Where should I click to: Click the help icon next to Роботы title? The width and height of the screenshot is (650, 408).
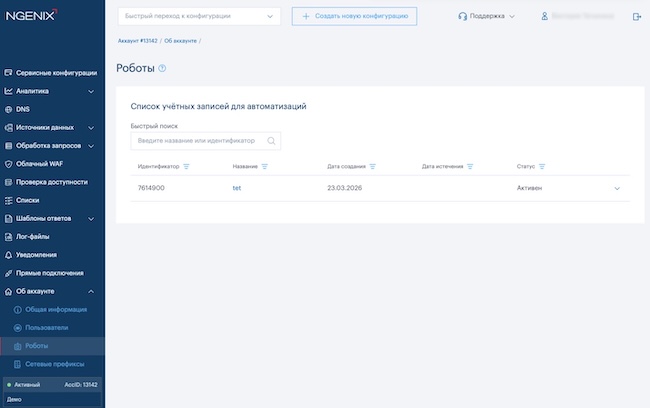[x=162, y=68]
